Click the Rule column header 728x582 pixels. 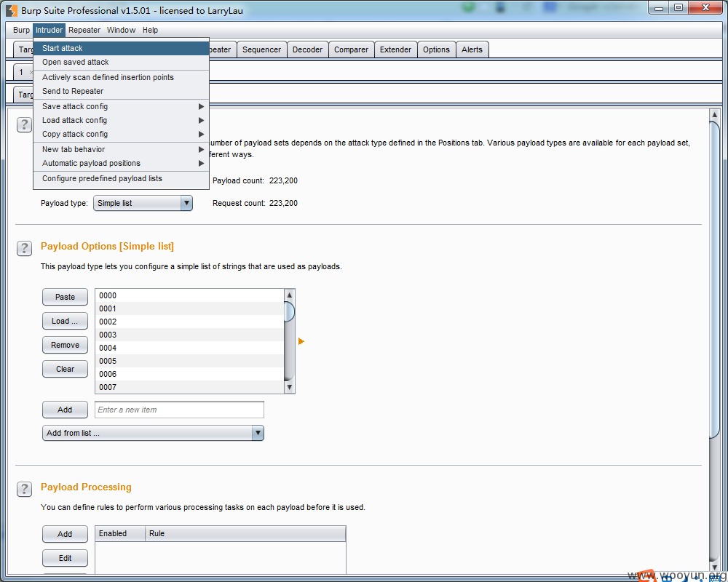click(x=245, y=534)
